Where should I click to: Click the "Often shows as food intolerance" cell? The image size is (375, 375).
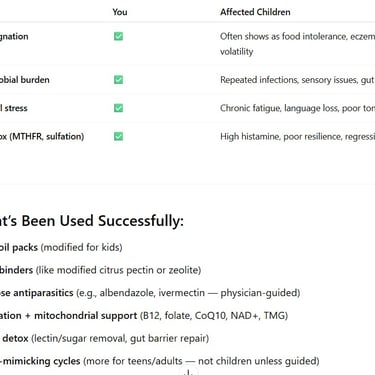297,44
